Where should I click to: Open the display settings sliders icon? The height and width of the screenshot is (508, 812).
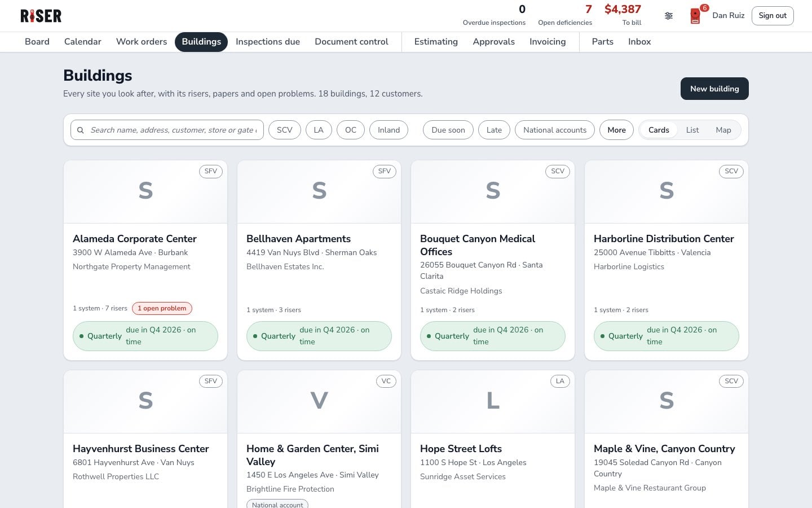click(x=669, y=16)
